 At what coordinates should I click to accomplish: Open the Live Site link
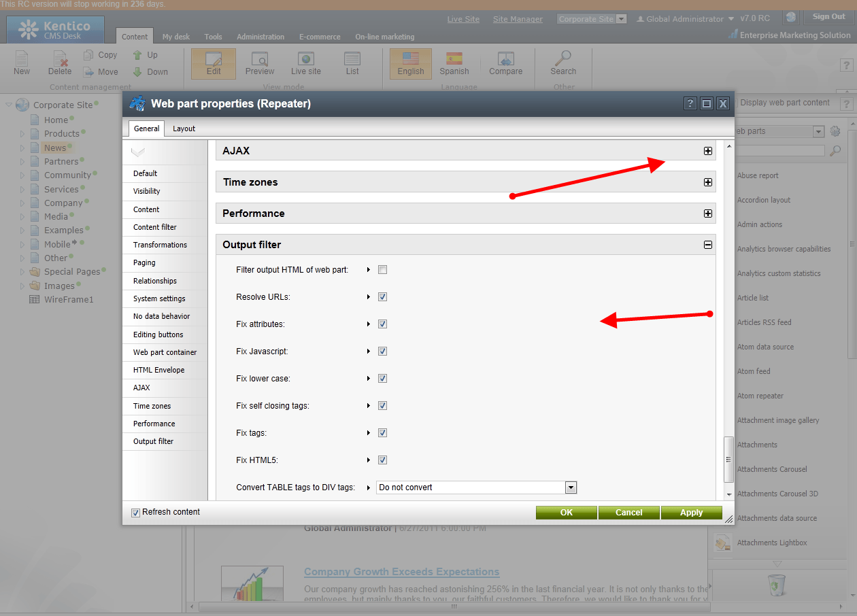[x=464, y=19]
